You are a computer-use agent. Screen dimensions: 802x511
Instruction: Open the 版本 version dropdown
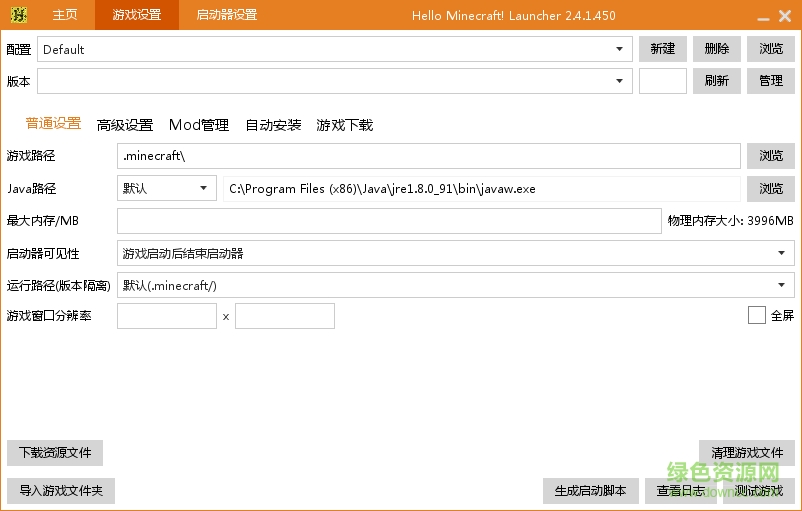tap(620, 81)
